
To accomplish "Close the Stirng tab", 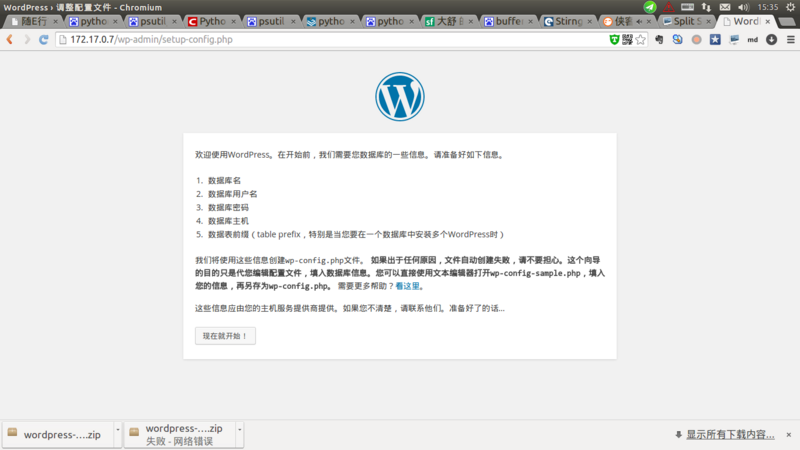I will pos(589,21).
